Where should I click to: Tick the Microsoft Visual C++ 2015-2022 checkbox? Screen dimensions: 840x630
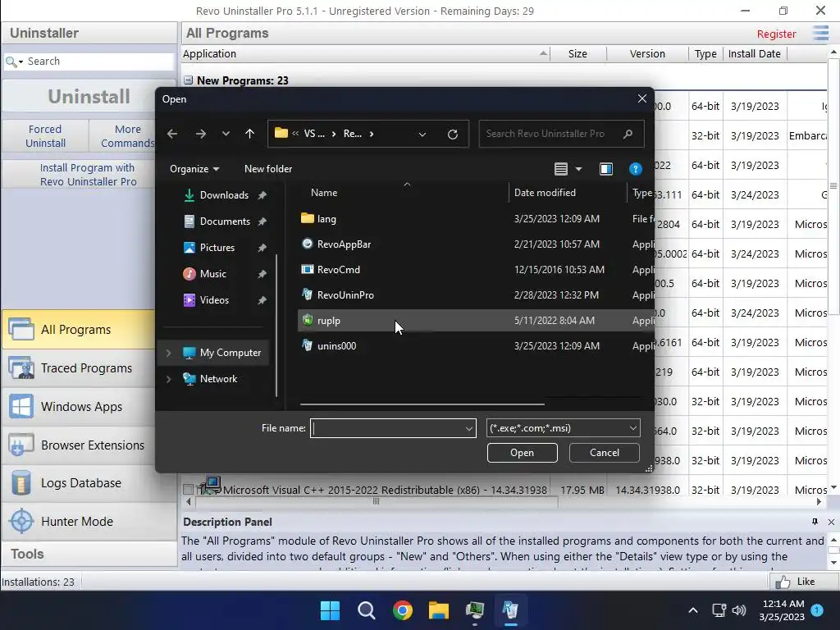[188, 490]
